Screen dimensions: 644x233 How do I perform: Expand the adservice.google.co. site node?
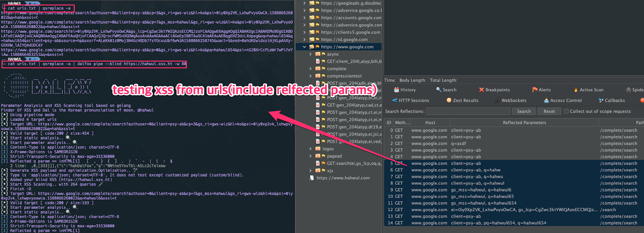[x=305, y=10]
